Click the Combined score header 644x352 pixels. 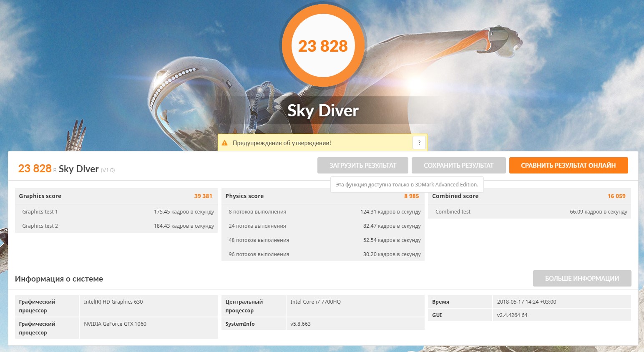(x=455, y=196)
